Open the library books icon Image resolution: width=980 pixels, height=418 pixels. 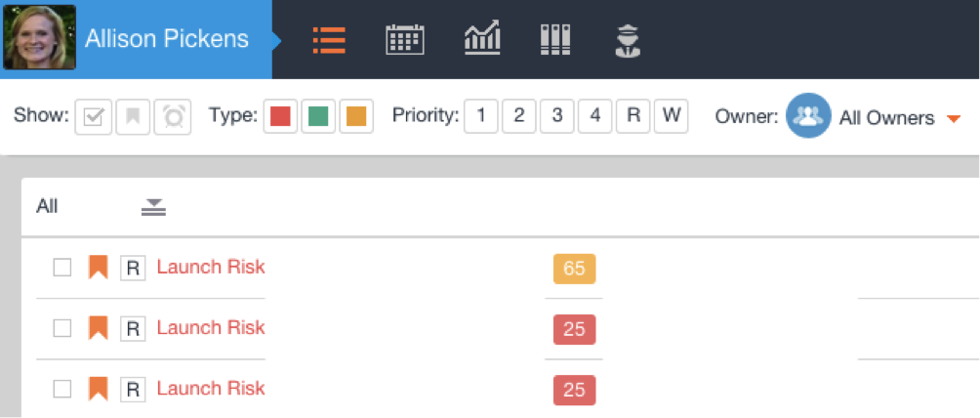point(555,39)
